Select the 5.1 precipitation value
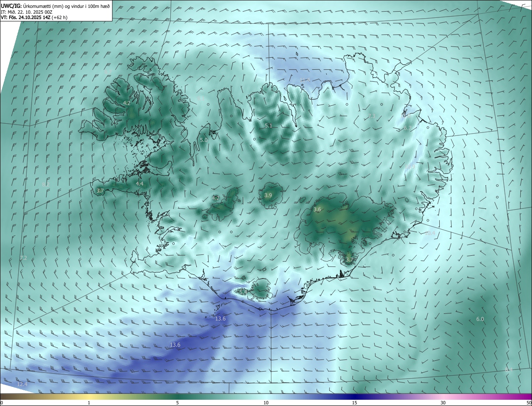 (x=268, y=125)
